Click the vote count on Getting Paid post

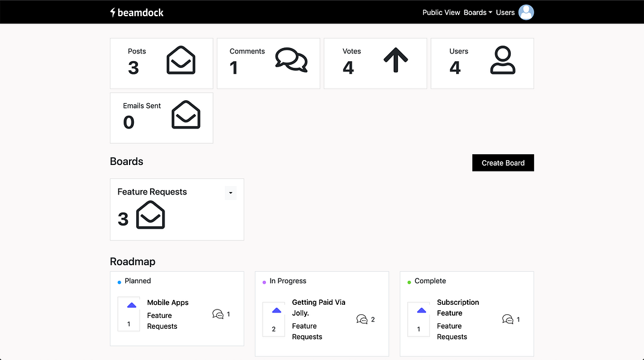(x=274, y=329)
